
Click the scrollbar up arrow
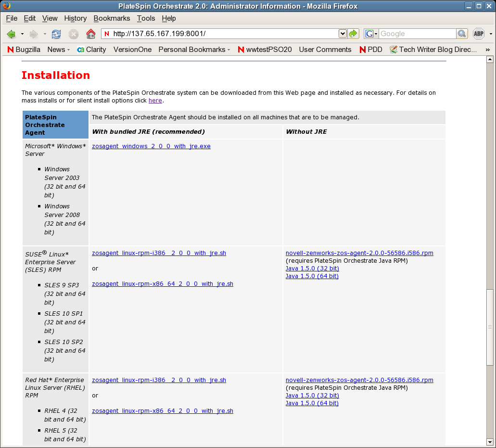click(490, 59)
